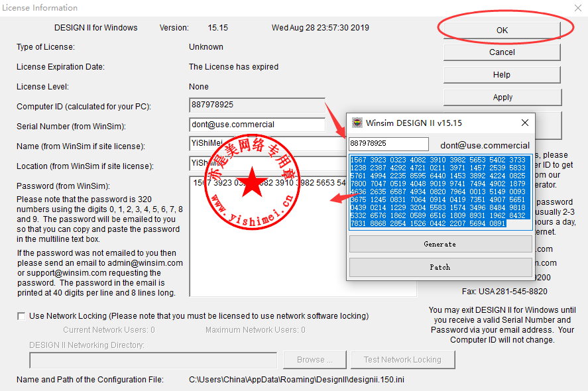The width and height of the screenshot is (588, 391).
Task: Click the Test Network Locking button
Action: tap(403, 359)
